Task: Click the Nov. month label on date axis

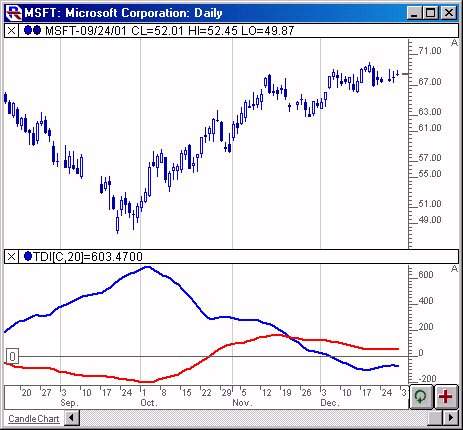Action: [242, 403]
